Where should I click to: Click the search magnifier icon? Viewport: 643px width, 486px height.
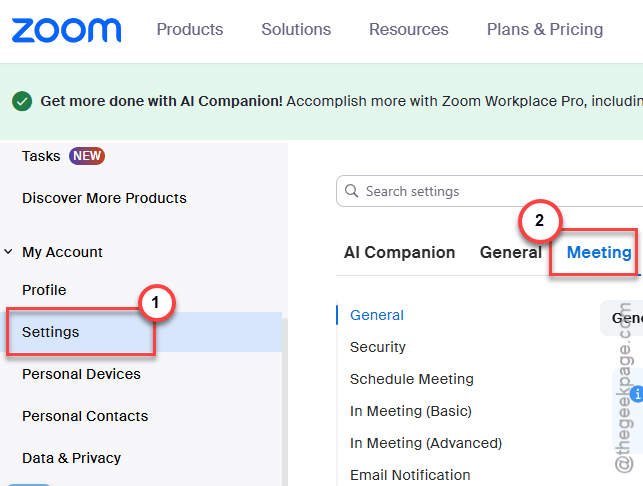(x=351, y=191)
